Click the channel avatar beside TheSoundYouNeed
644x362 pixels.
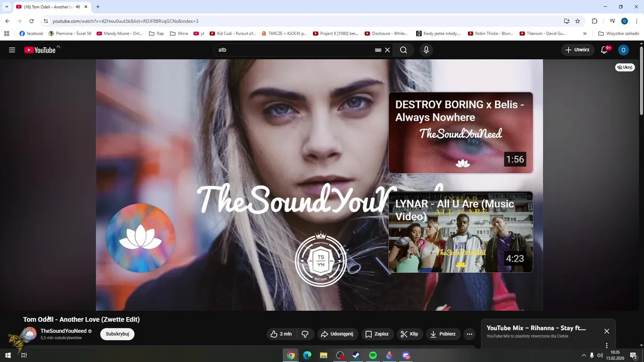coord(30,334)
